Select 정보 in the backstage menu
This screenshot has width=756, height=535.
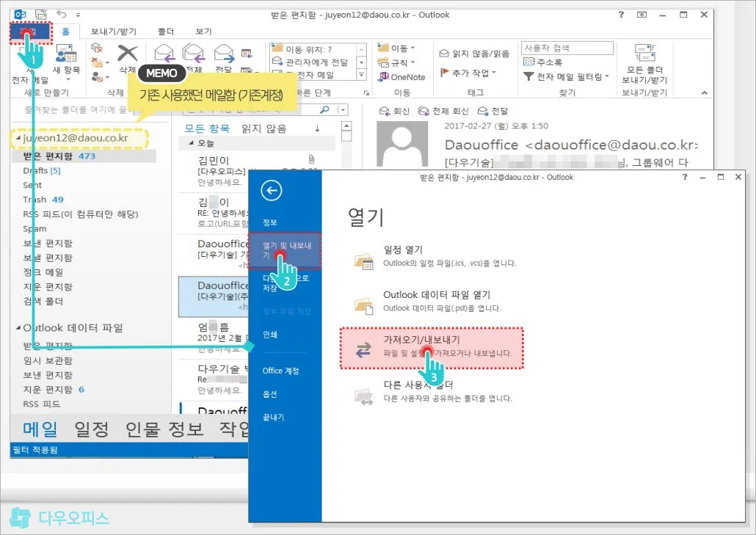pos(270,222)
